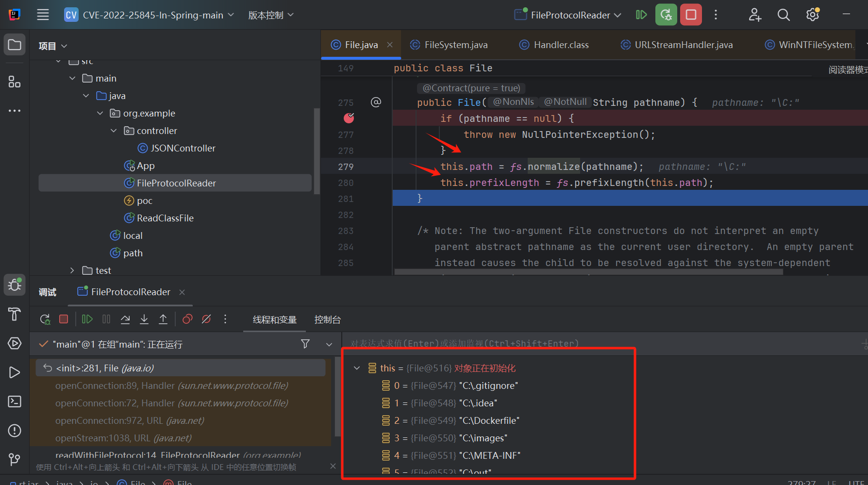
Task: Open the Project tool window folder icon
Action: click(15, 45)
